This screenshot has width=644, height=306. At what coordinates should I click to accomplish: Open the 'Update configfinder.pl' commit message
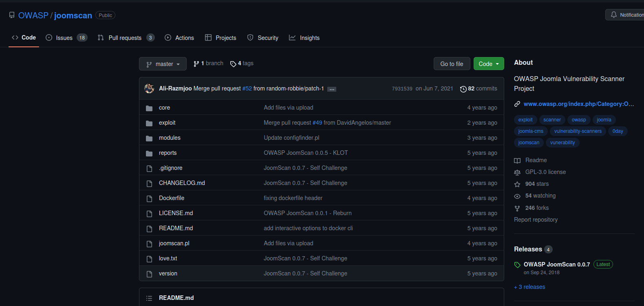click(x=291, y=138)
